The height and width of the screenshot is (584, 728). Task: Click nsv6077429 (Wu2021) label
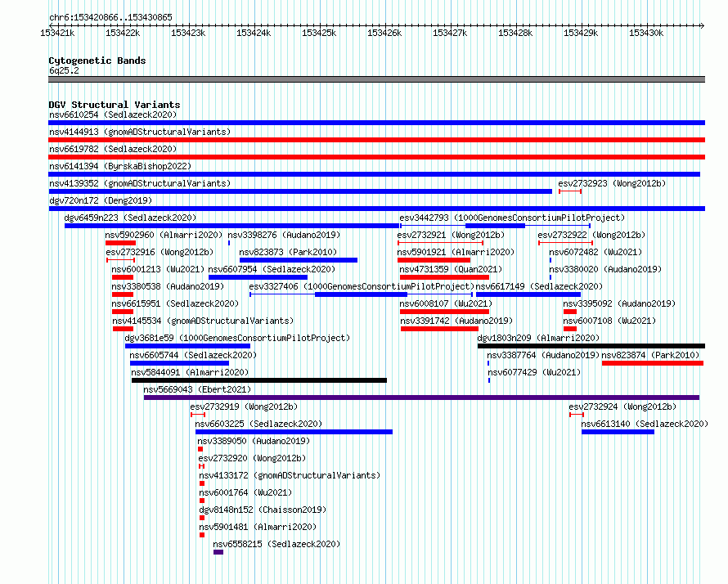pyautogui.click(x=534, y=372)
